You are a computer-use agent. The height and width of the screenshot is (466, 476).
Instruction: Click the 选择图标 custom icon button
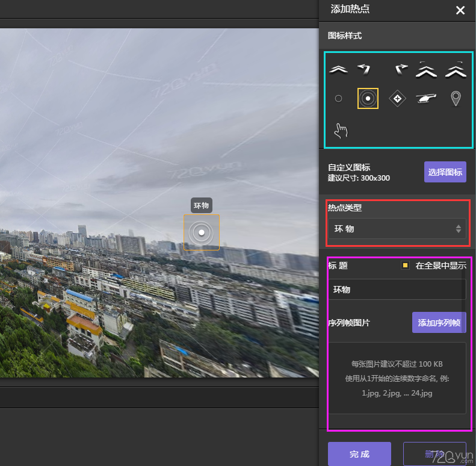click(x=445, y=172)
